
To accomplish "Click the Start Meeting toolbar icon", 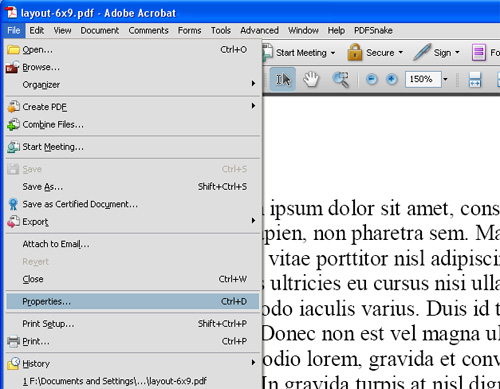I will (267, 53).
